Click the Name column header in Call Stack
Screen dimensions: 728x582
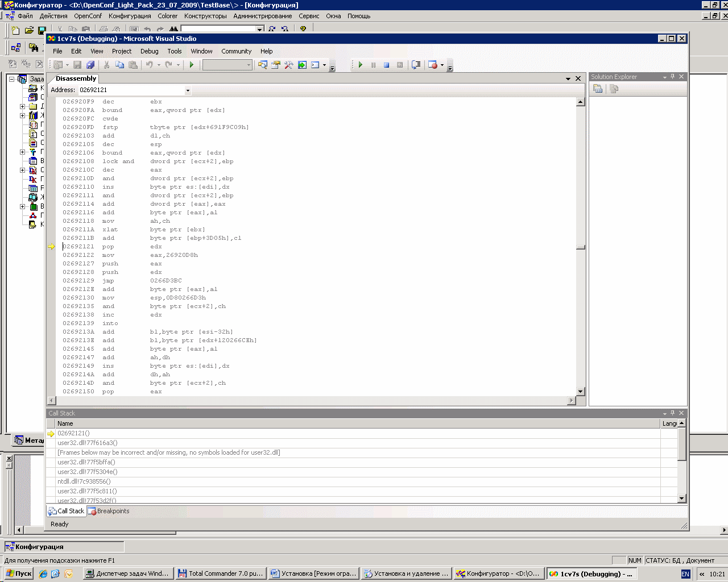coord(65,423)
